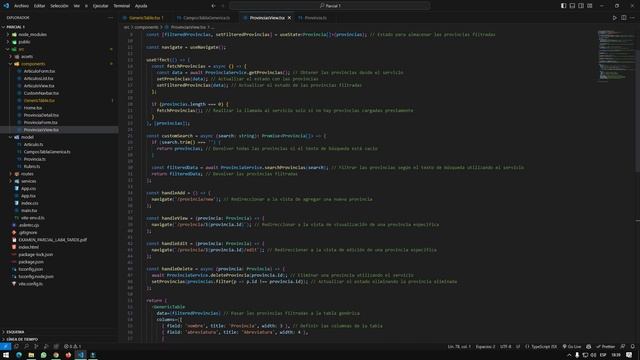This screenshot has height=360, width=640.
Task: Open the Editar menu
Action: click(40, 6)
